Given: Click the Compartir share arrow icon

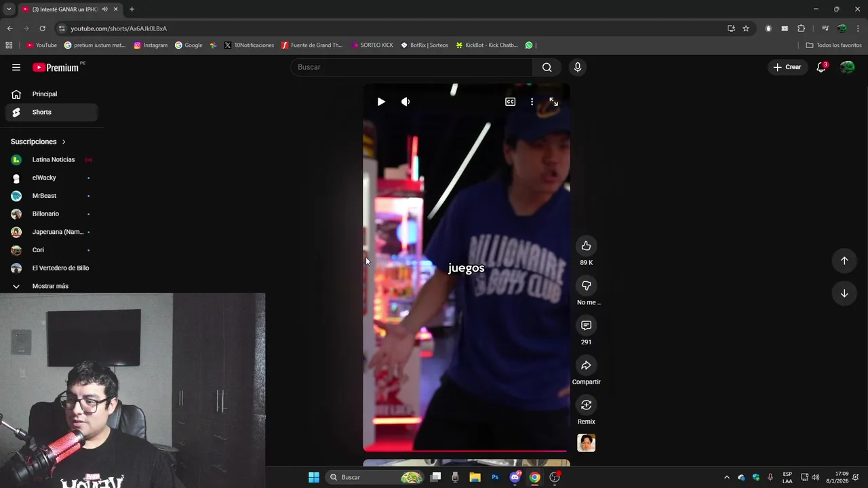Looking at the screenshot, I should pos(587,365).
